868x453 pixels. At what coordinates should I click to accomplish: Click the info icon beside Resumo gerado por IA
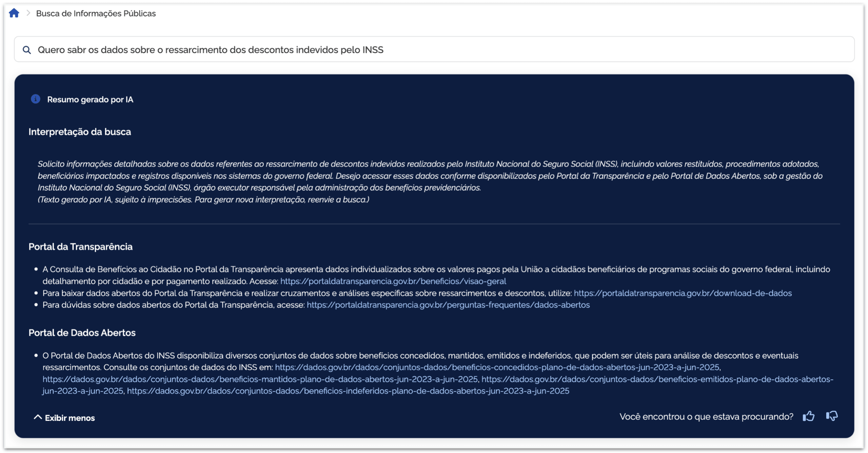point(36,99)
